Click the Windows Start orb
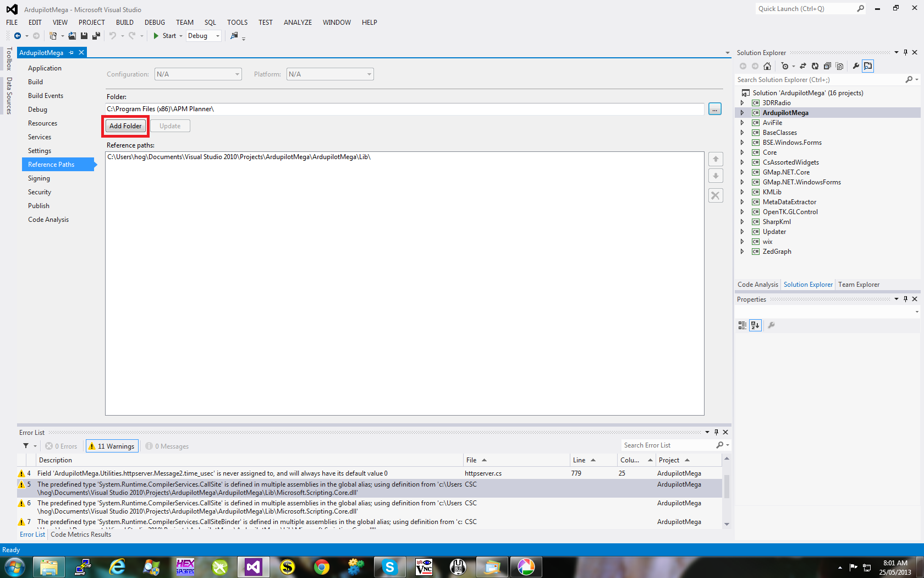Viewport: 924px width, 578px height. tap(14, 567)
